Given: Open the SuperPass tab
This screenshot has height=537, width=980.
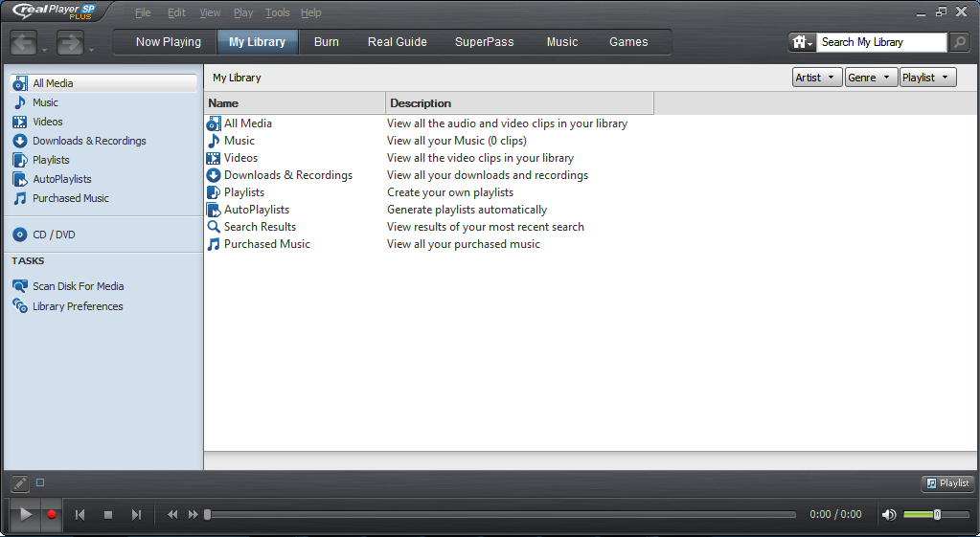Looking at the screenshot, I should [x=485, y=42].
